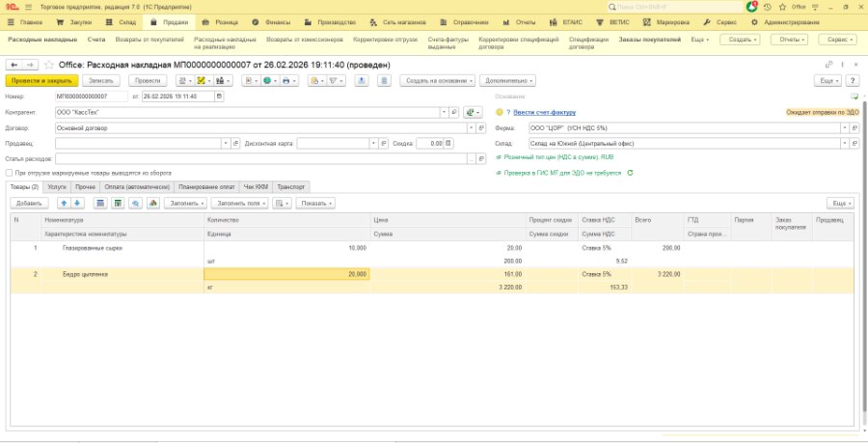Move selected row down with arrow
Screen dimensions: 868x443
click(x=77, y=204)
